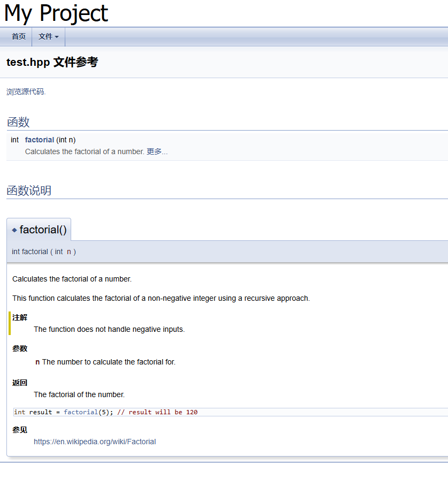The width and height of the screenshot is (448, 494).
Task: Click the 文件 menu label
Action: click(45, 36)
